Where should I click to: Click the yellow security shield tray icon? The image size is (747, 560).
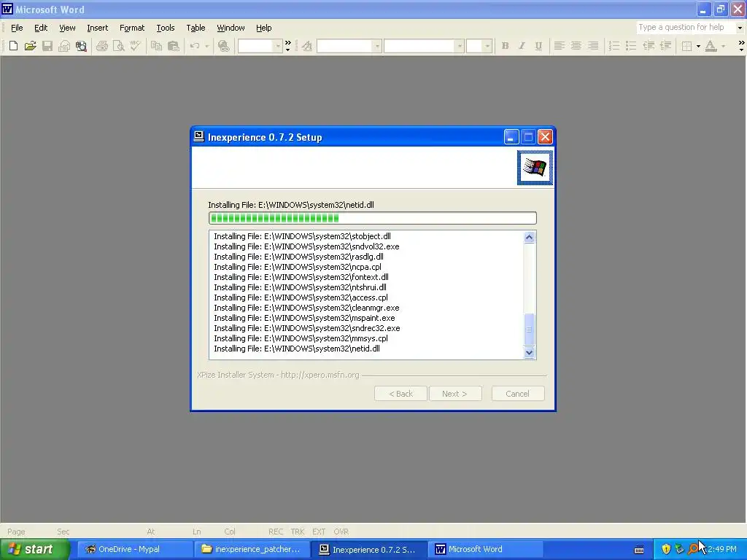666,549
